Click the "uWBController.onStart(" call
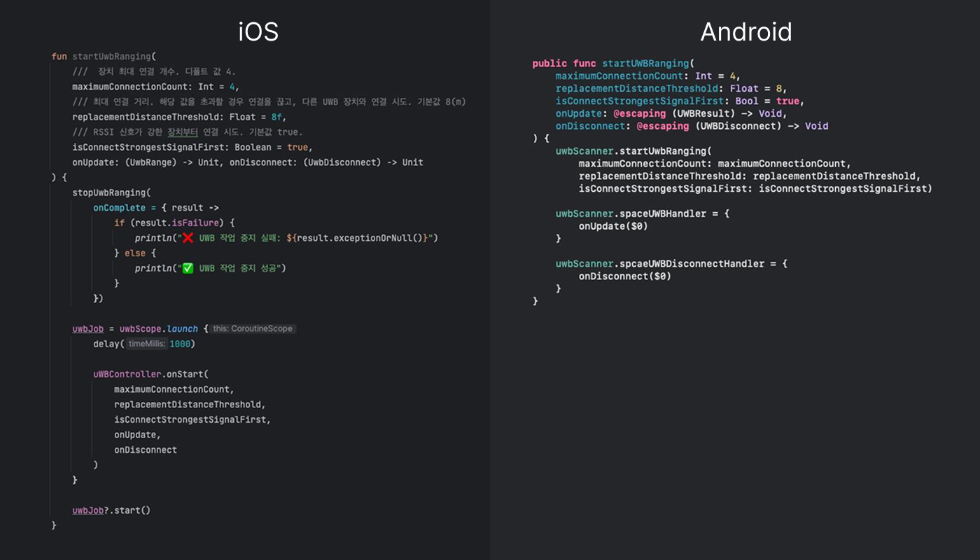The height and width of the screenshot is (560, 980). [x=150, y=374]
